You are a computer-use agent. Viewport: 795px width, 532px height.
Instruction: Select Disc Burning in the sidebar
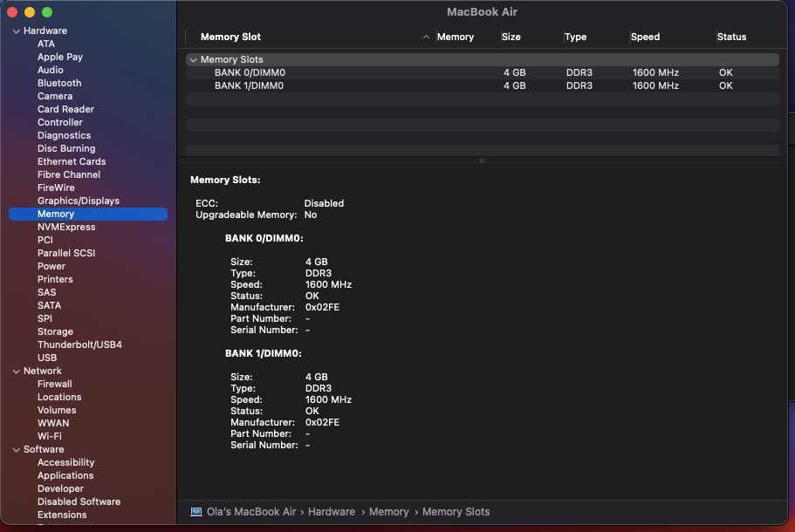coord(66,148)
